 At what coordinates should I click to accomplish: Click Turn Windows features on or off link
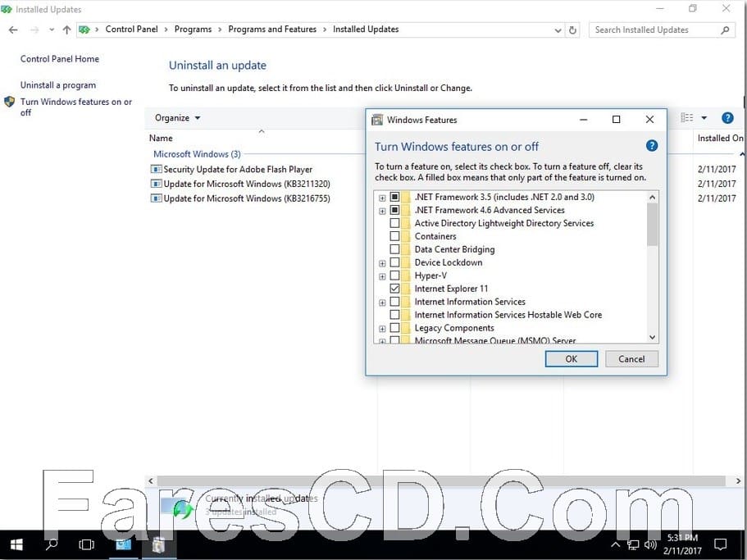[76, 107]
